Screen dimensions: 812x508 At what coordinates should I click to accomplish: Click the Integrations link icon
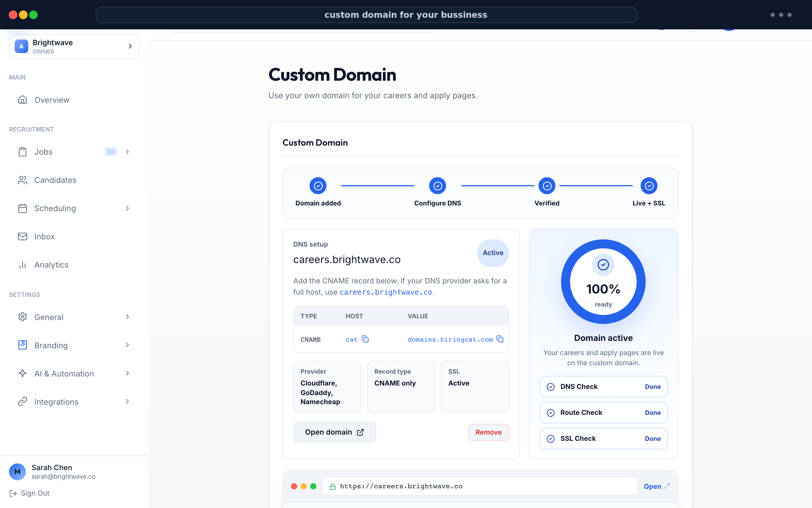point(23,402)
